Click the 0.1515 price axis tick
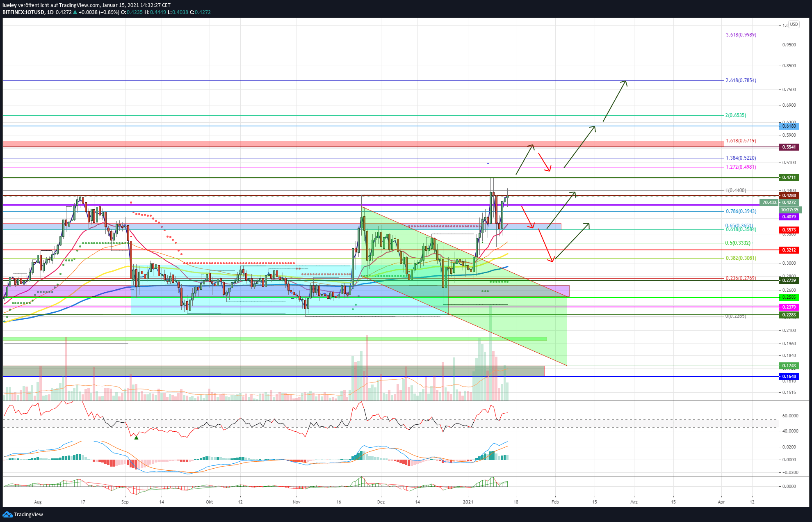The width and height of the screenshot is (812, 522). (789, 392)
